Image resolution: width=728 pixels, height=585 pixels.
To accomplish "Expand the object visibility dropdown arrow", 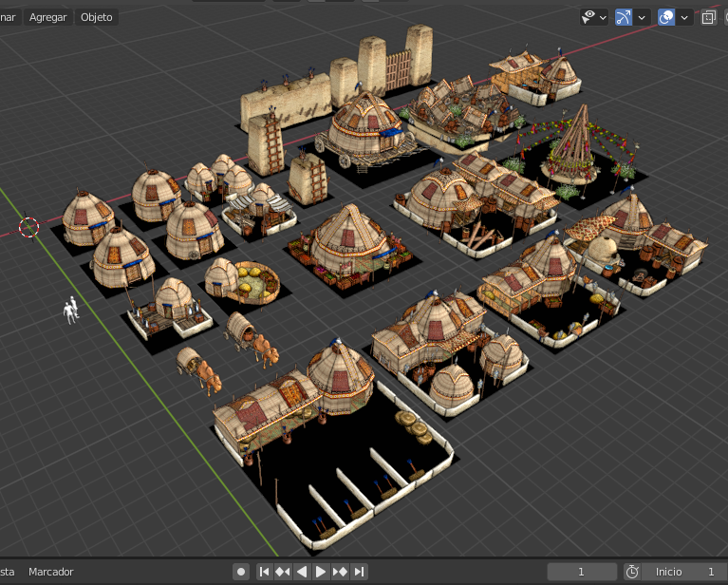I will 604,17.
